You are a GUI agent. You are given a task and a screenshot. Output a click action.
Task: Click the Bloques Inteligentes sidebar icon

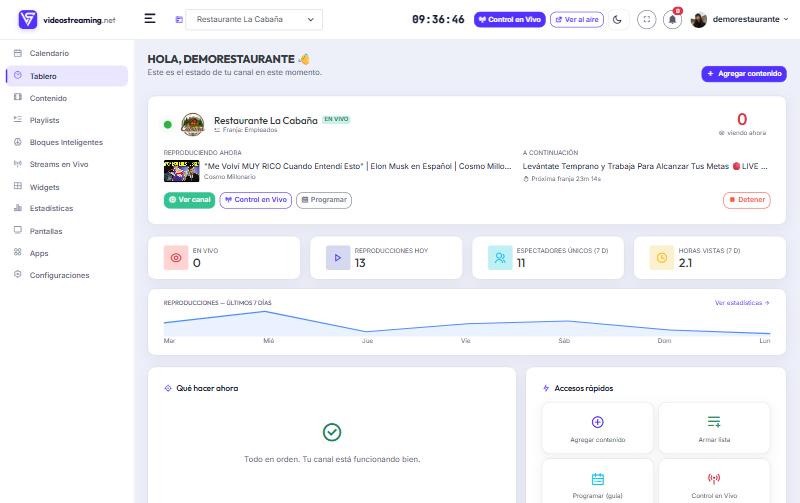[x=18, y=142]
